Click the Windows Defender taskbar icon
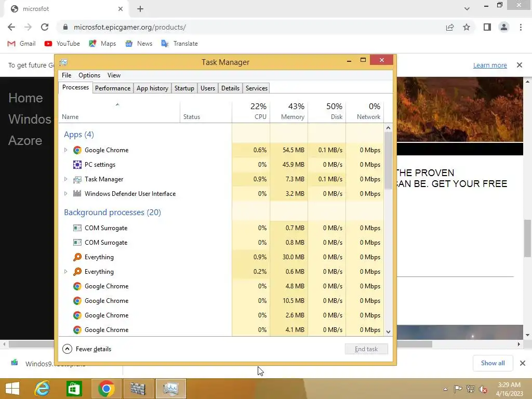The height and width of the screenshot is (399, 532). [x=138, y=389]
